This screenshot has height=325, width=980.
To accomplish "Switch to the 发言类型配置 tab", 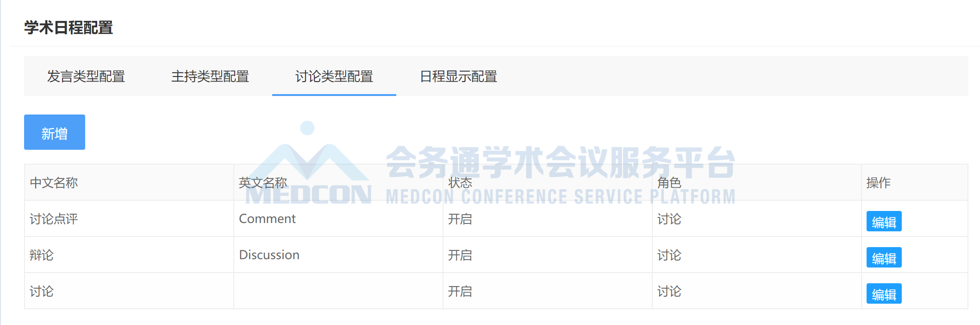I will tap(86, 76).
